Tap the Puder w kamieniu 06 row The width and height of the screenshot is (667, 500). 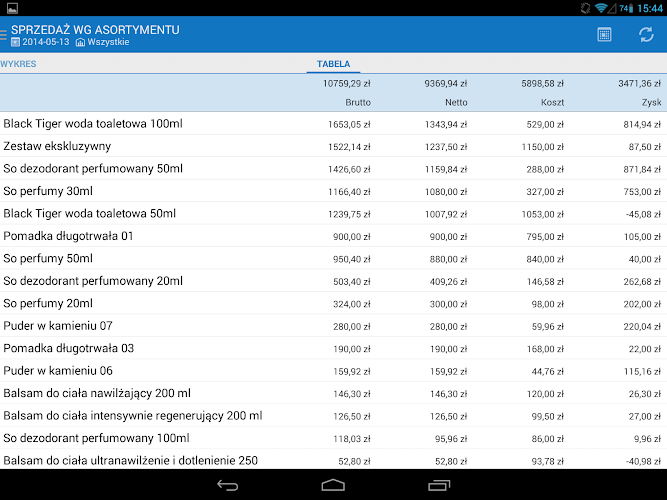click(334, 371)
